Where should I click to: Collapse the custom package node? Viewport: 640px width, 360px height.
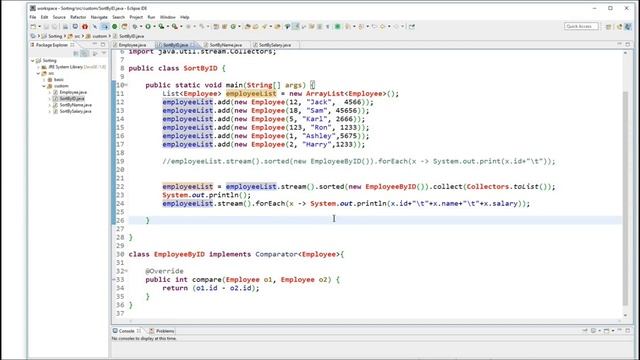(44, 86)
